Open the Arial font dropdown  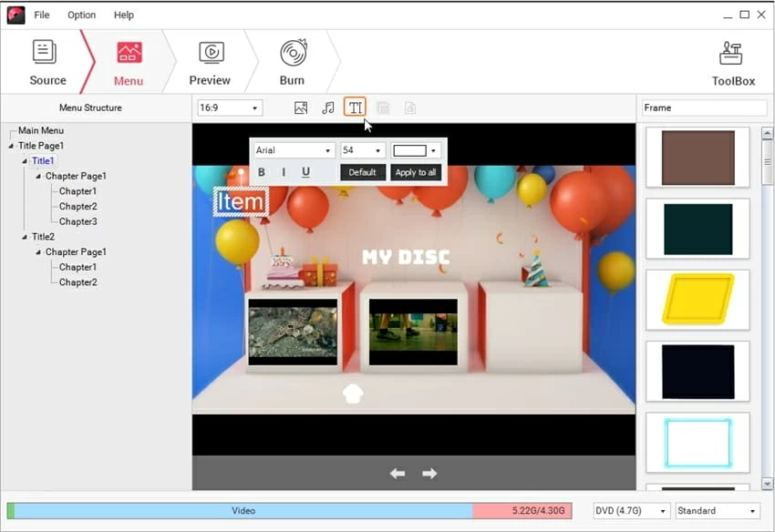[x=294, y=150]
